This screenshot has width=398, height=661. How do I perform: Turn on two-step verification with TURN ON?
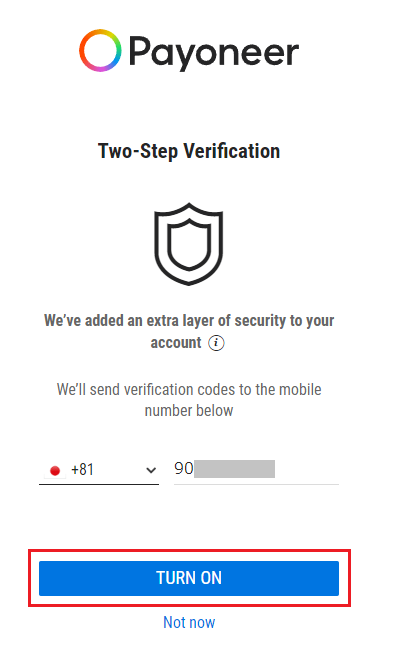pos(189,578)
